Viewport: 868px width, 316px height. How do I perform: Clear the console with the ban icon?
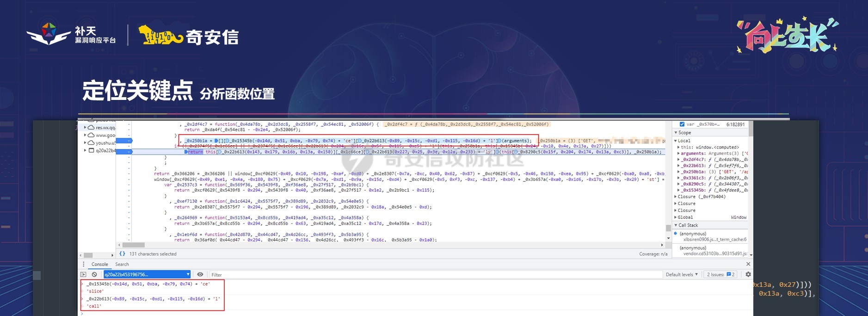coord(94,274)
